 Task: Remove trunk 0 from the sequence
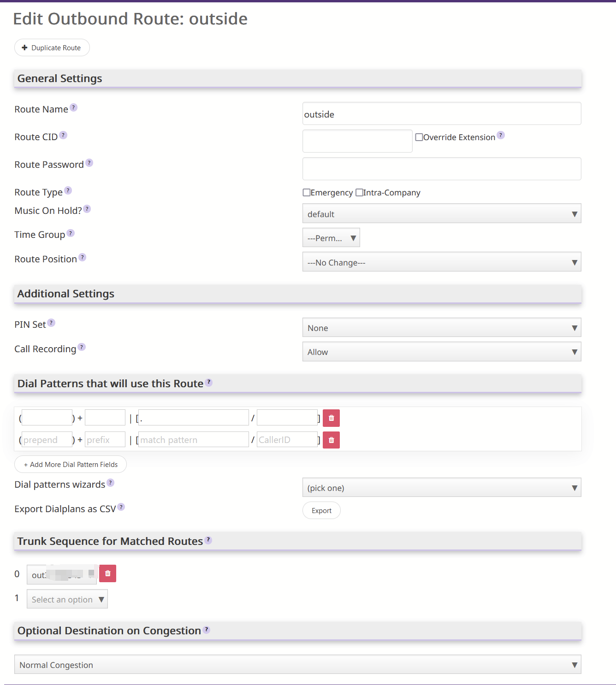click(107, 573)
